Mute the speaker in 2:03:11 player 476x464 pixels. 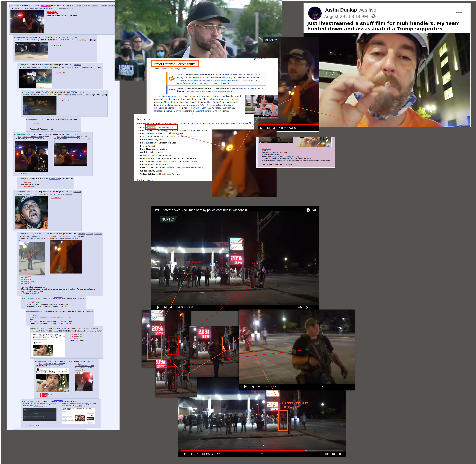tap(259, 386)
